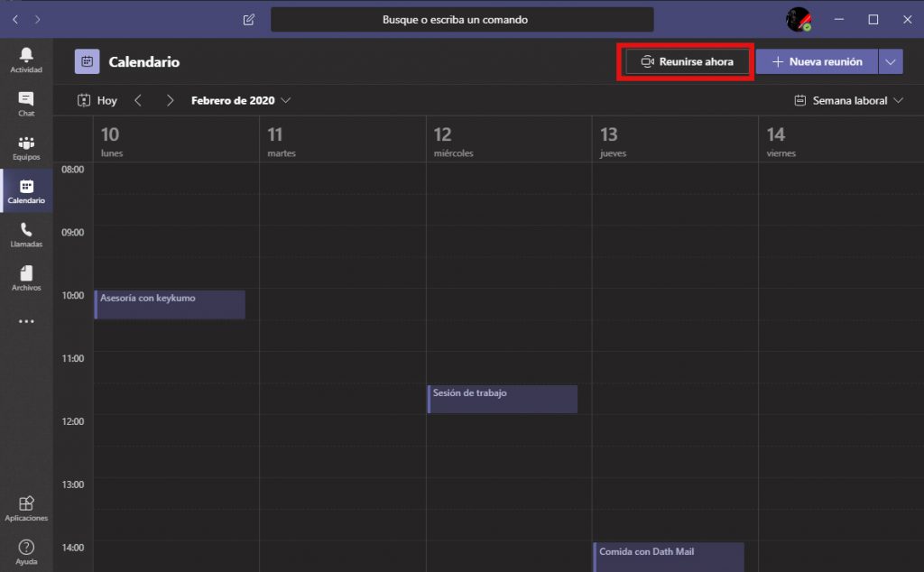Expand the Febrero de 2020 dropdown
924x572 pixels.
(240, 100)
